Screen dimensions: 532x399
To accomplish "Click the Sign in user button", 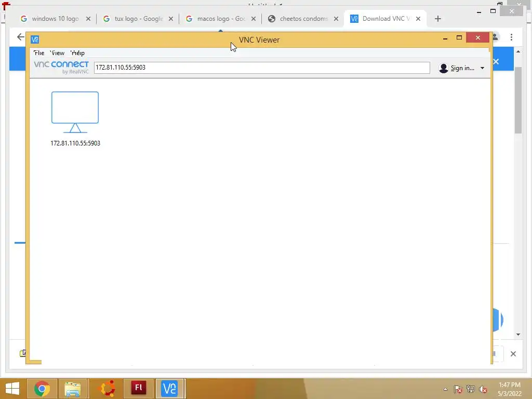I will point(457,68).
